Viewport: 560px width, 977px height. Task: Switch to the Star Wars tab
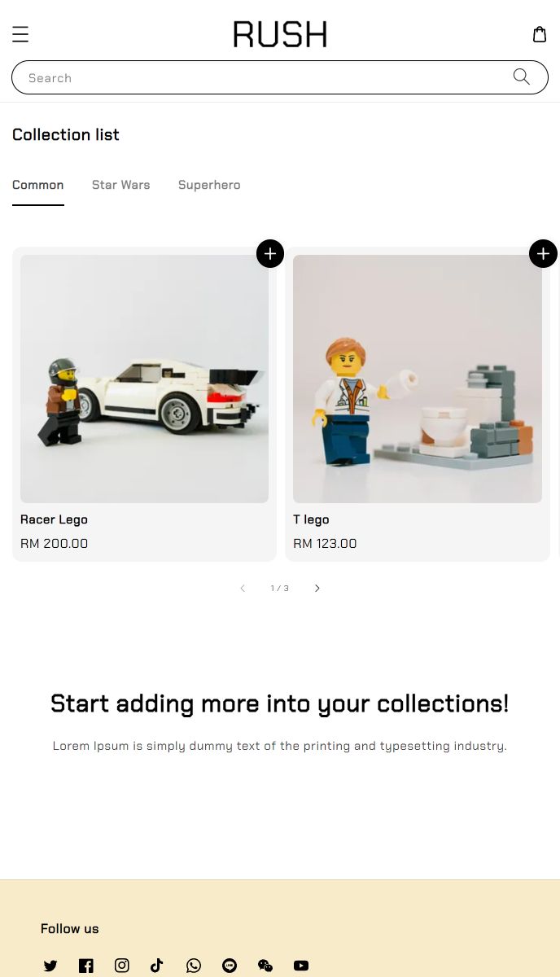[121, 185]
